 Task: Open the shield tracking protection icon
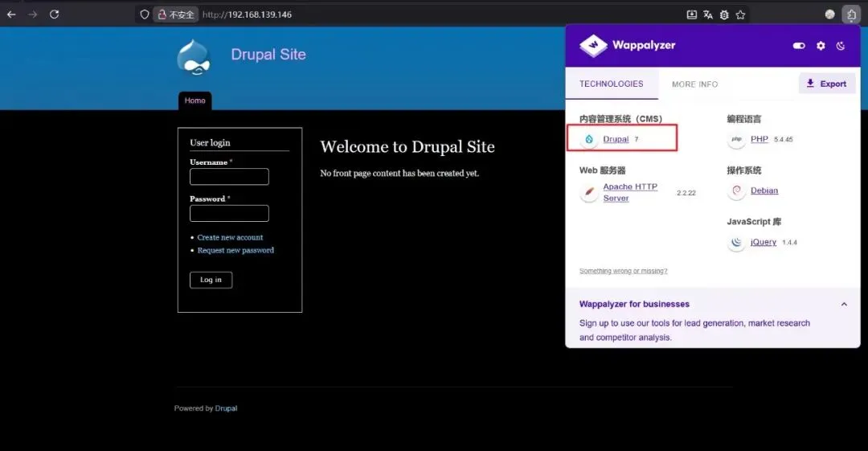point(145,14)
